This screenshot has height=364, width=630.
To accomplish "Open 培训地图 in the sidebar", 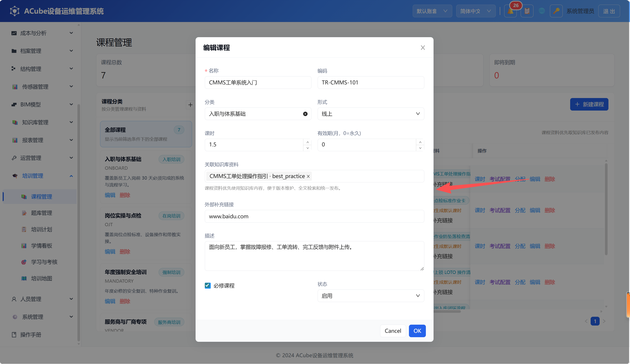I will coord(42,278).
